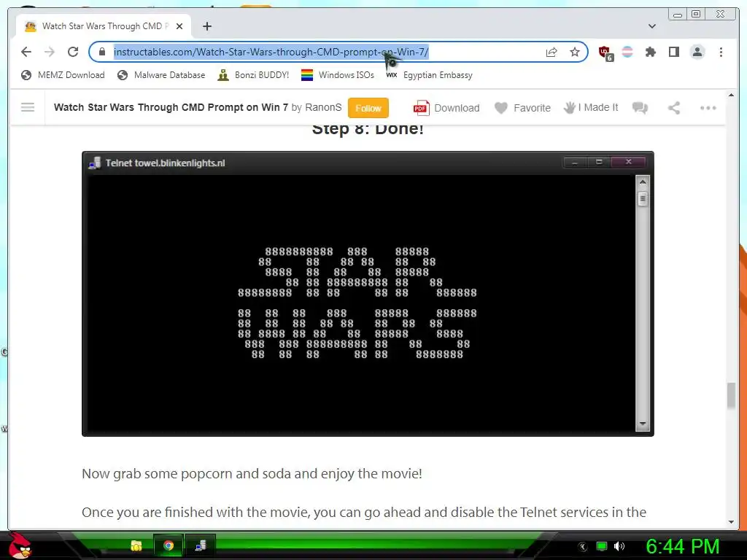Open the file explorer taskbar icon

[x=136, y=545]
